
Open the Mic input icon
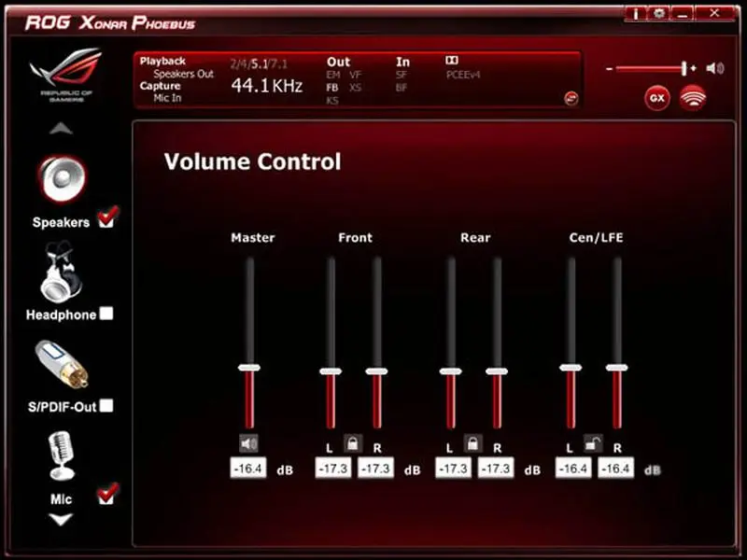point(62,456)
